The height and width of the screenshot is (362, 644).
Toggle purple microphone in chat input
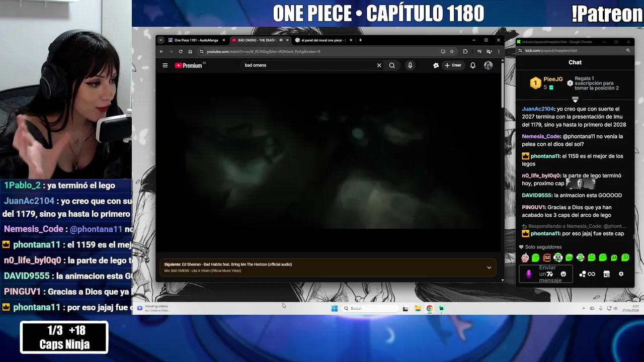pos(529,274)
